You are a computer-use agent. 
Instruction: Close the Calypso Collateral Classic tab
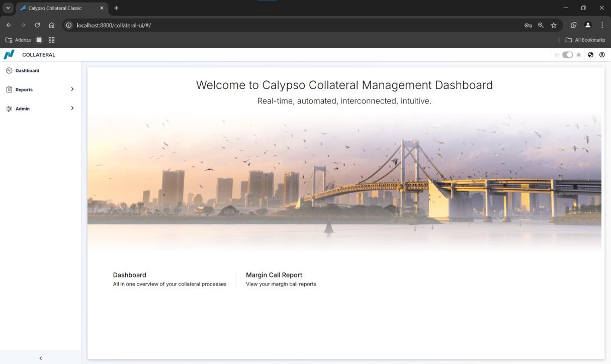(102, 8)
